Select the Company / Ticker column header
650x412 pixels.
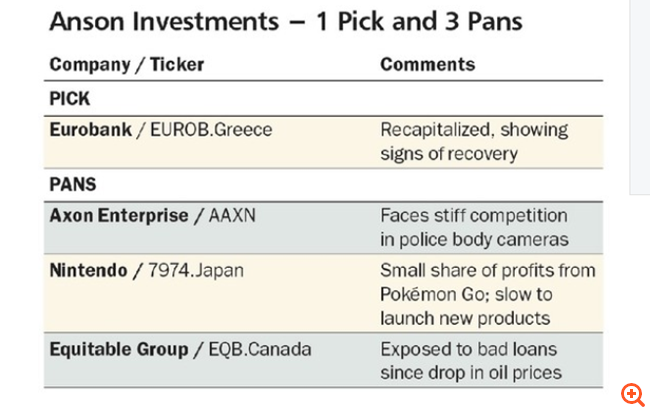127,65
